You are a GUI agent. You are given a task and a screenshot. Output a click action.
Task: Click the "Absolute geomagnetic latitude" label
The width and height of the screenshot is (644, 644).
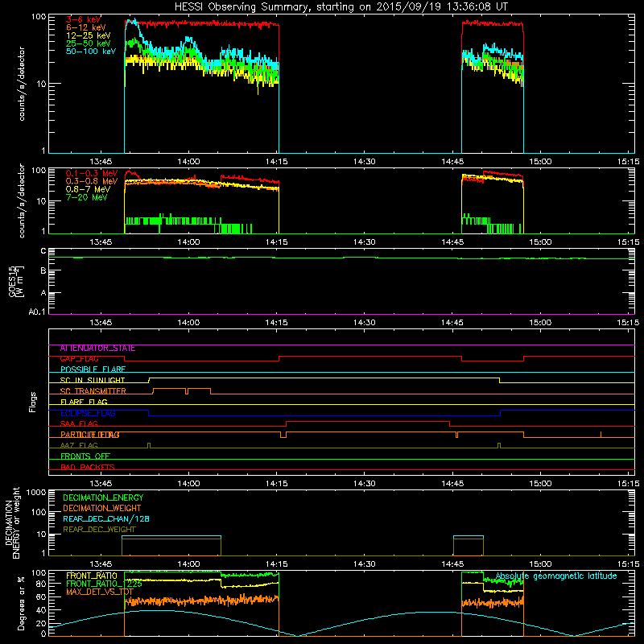pos(556,576)
